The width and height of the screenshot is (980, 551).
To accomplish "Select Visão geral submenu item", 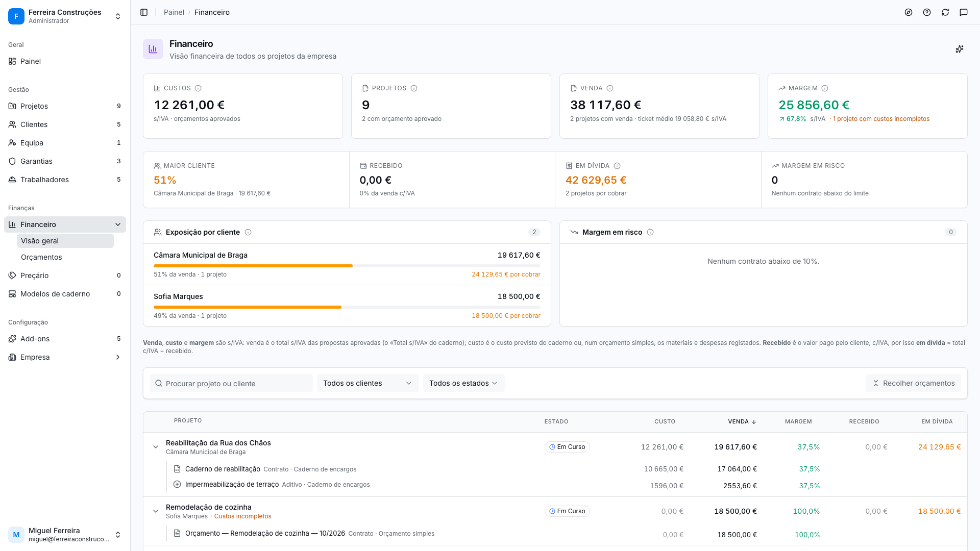I will pyautogui.click(x=65, y=241).
